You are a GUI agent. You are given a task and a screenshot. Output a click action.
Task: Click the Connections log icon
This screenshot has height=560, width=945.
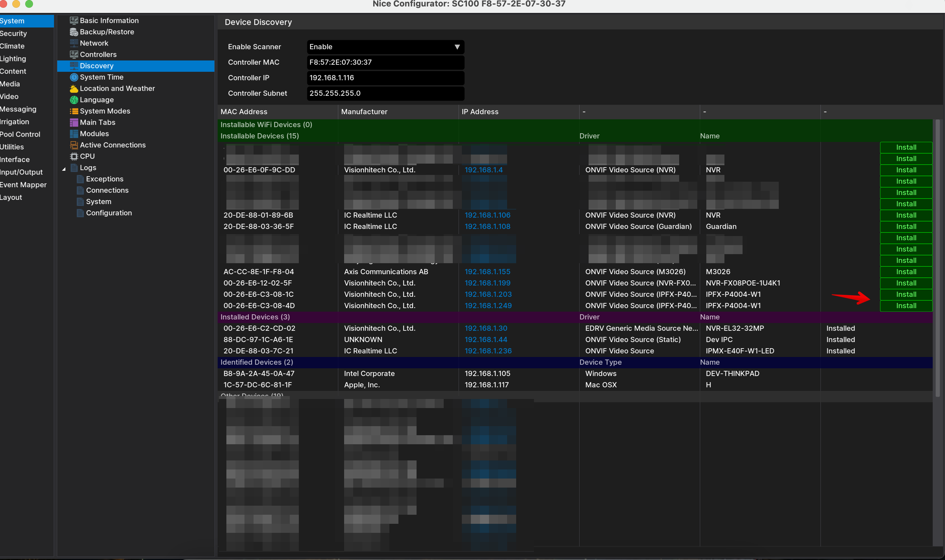click(80, 190)
